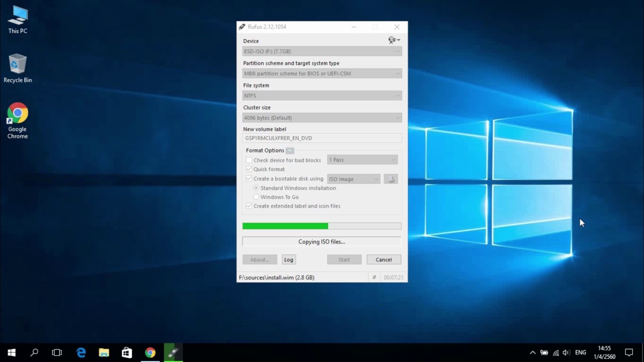
Task: Minimize the Rufus window
Action: tap(354, 27)
